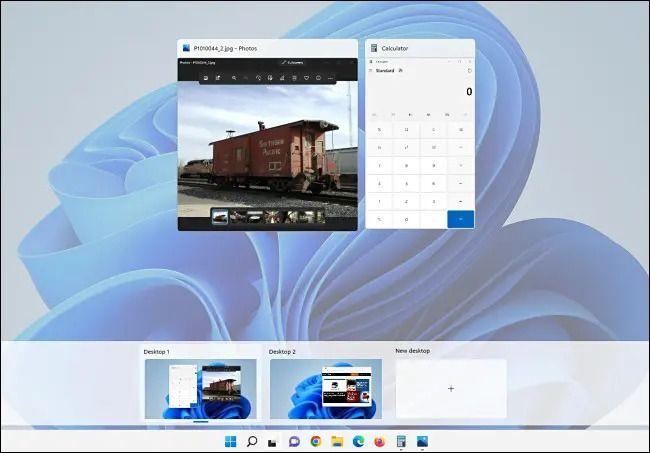Click the Fullscreen button in Photos window
Screen dimensions: 650x453
293,63
